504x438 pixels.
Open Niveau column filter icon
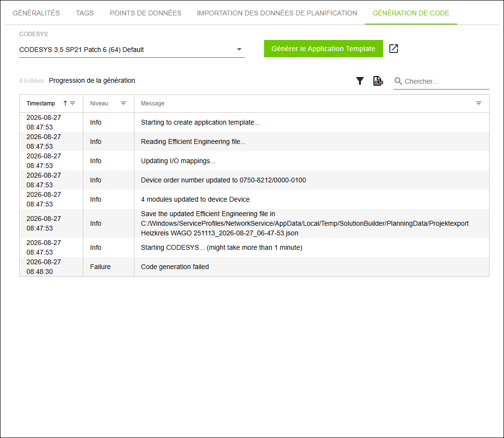123,103
